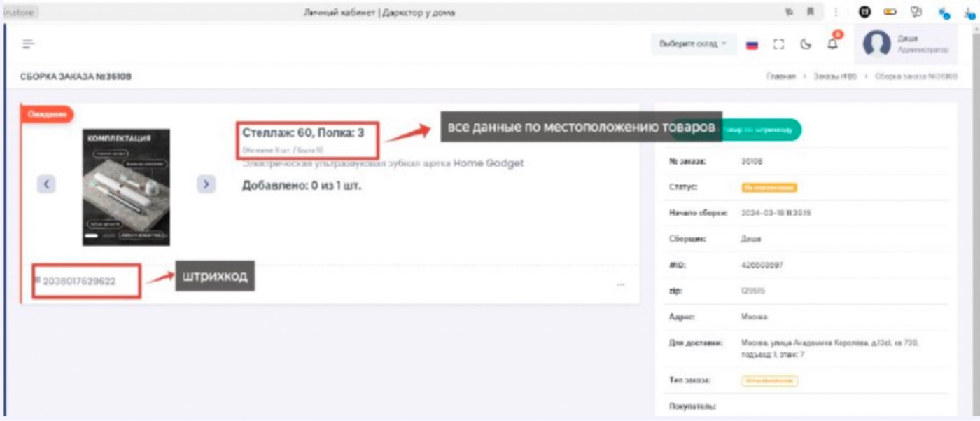Open "Заказы rFBS" breadcrumb link
The height and width of the screenshot is (421, 980).
pos(834,76)
